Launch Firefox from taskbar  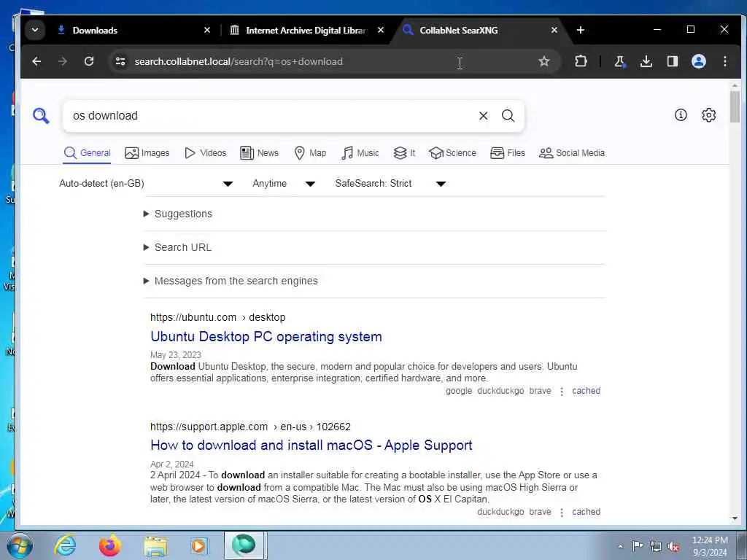pyautogui.click(x=110, y=545)
